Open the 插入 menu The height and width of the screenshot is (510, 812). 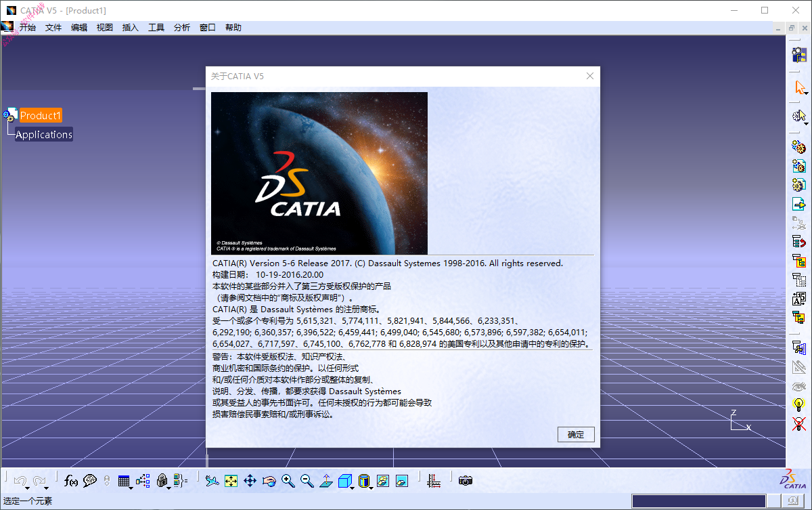(x=131, y=28)
